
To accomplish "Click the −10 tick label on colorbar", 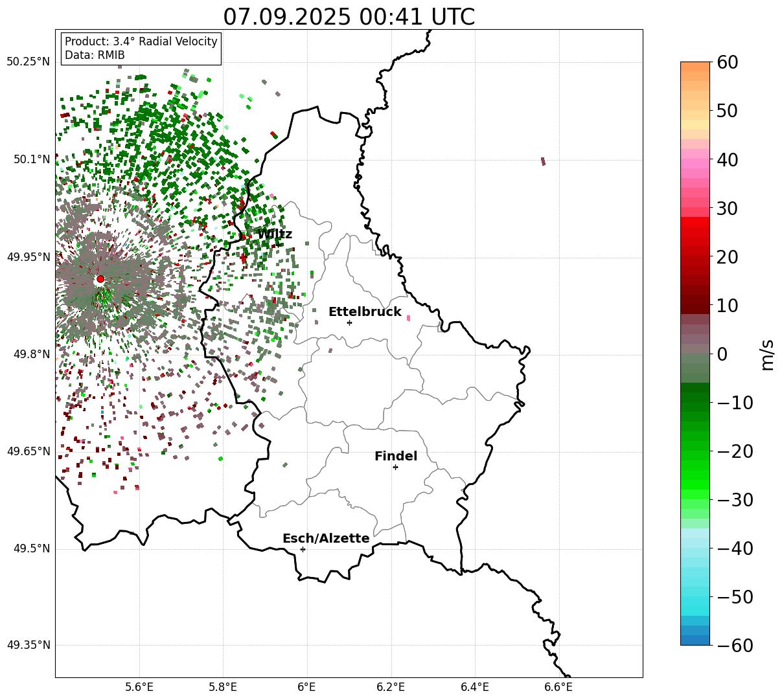I will [735, 403].
